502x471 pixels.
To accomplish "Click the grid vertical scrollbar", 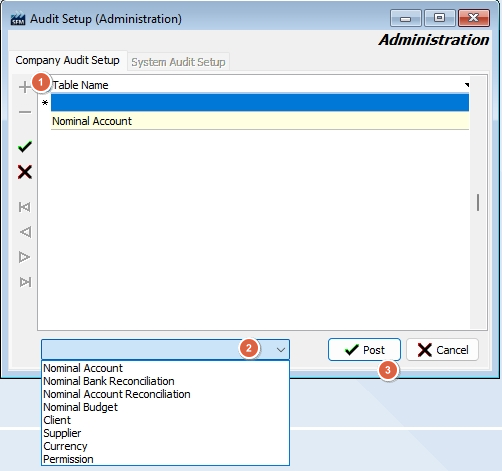I will pos(478,202).
